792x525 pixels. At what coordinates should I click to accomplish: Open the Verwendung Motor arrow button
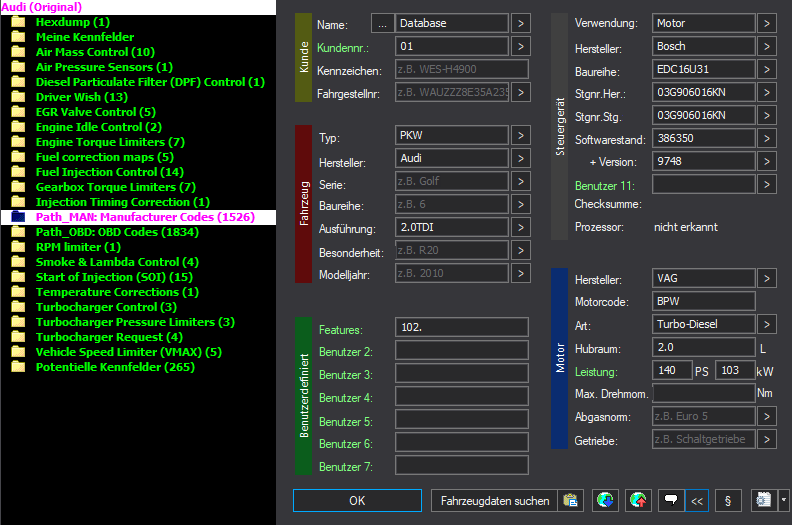(x=767, y=23)
